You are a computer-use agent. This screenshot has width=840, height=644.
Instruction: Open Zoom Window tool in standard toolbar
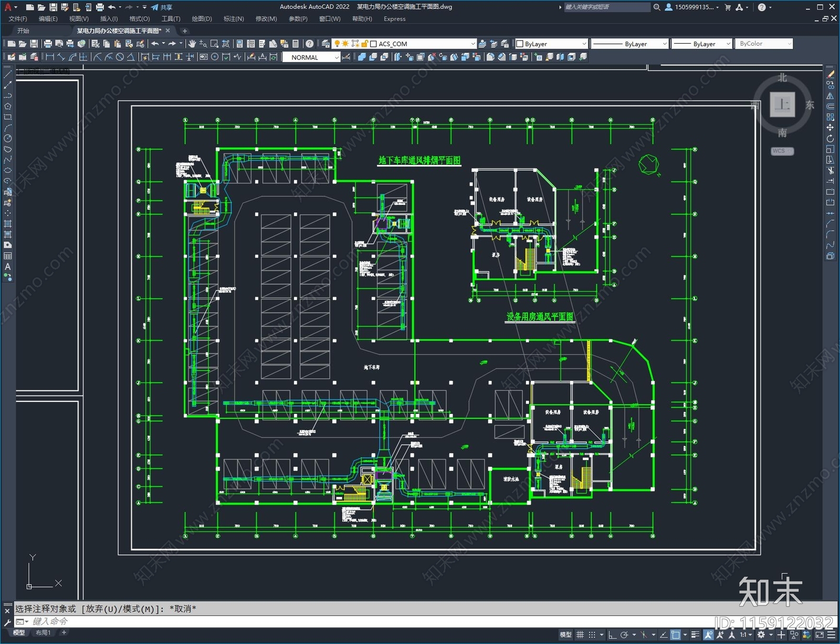[x=214, y=44]
